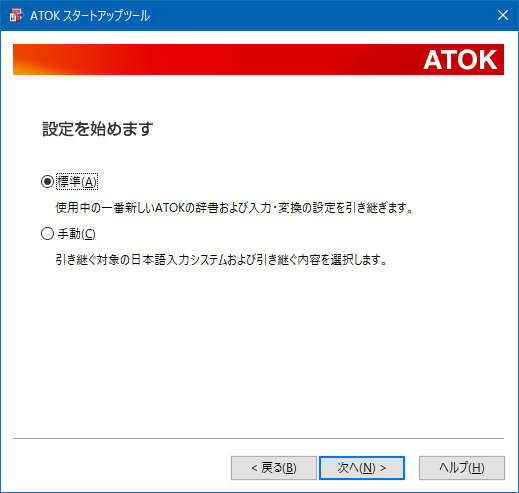The image size is (519, 493).
Task: Click the description text under 標準 option
Action: pyautogui.click(x=234, y=208)
